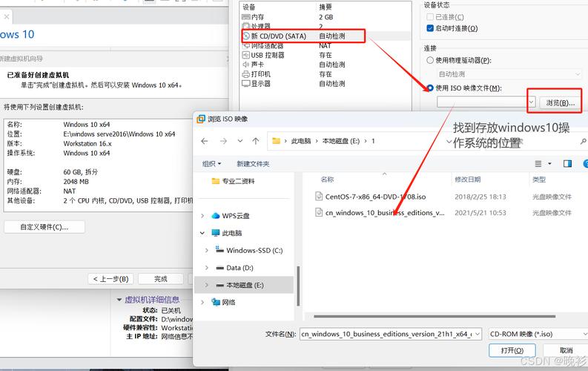
Task: Select the USB 控制器 device icon
Action: tap(246, 55)
